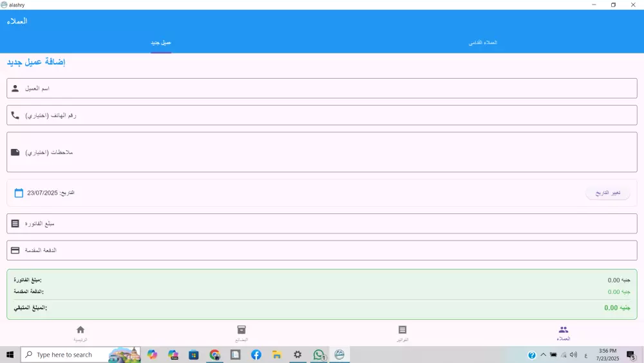Click the credit card icon in down payment field
Viewport: 644px width, 363px height.
pyautogui.click(x=15, y=250)
